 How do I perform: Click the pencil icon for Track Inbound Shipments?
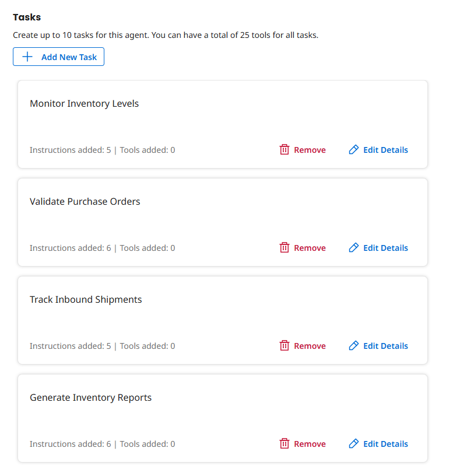pos(354,345)
